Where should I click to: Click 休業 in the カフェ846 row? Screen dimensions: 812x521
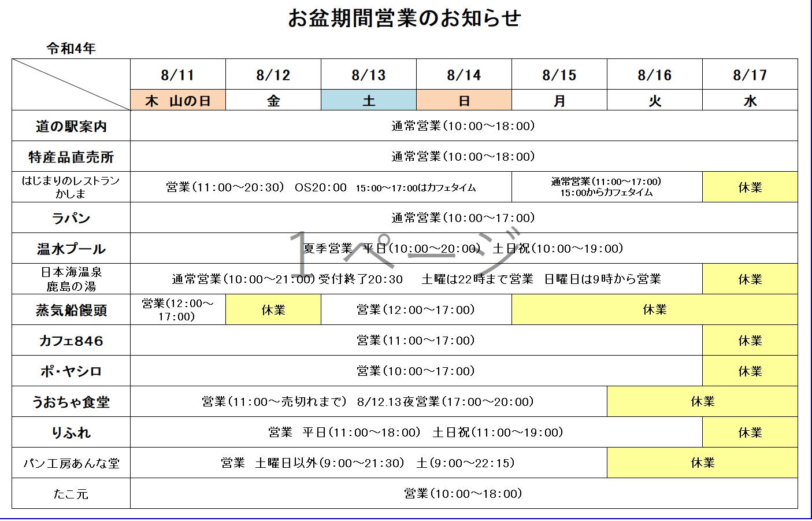pos(750,341)
